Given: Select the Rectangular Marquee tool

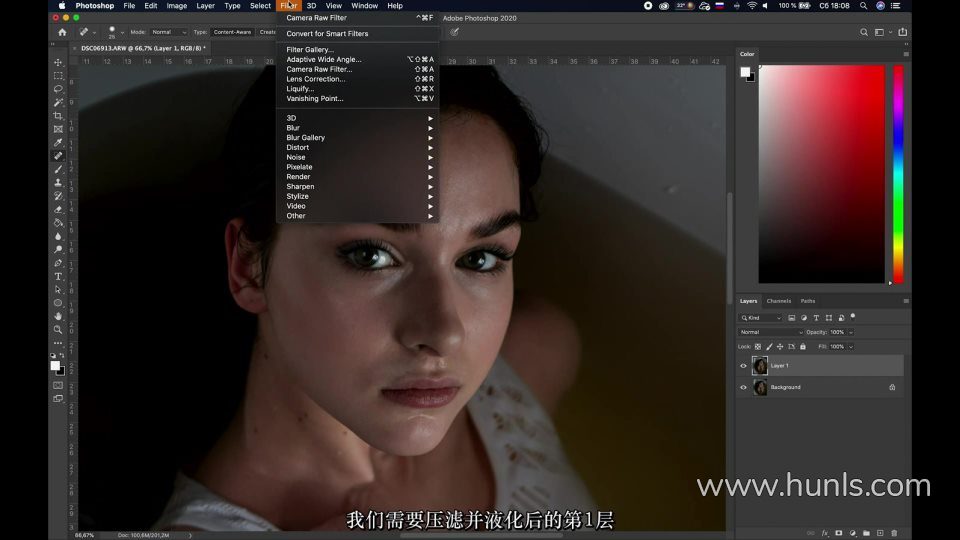Looking at the screenshot, I should click(x=58, y=76).
